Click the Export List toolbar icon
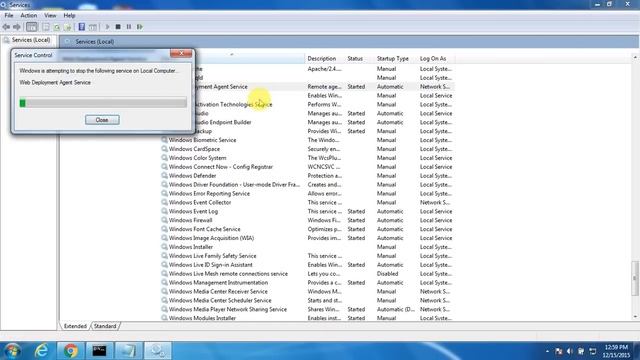Viewport: 640px width, 360px height. click(68, 27)
